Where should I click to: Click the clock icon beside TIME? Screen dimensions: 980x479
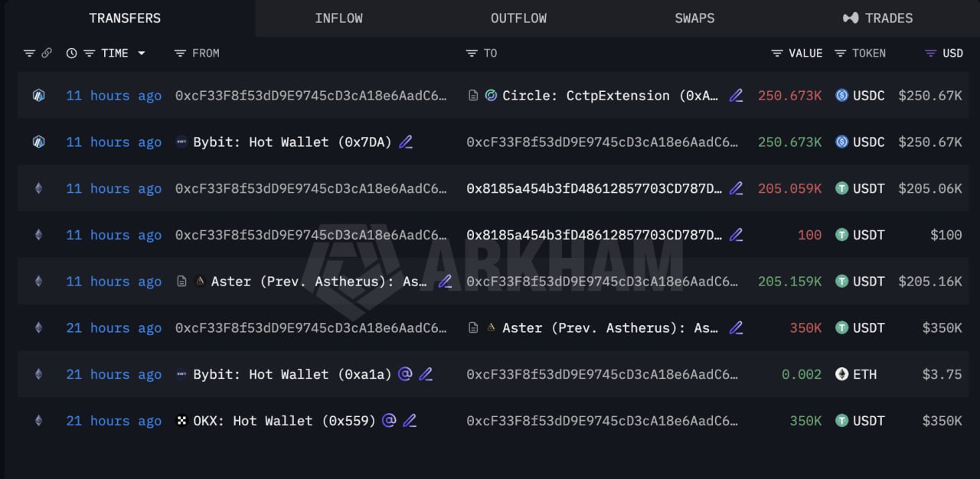click(71, 53)
